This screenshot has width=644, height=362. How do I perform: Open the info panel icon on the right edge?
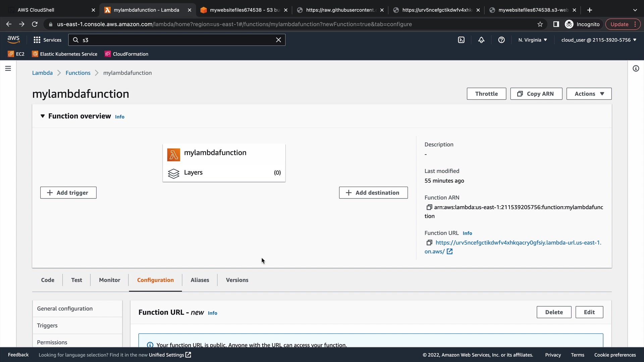tap(636, 68)
